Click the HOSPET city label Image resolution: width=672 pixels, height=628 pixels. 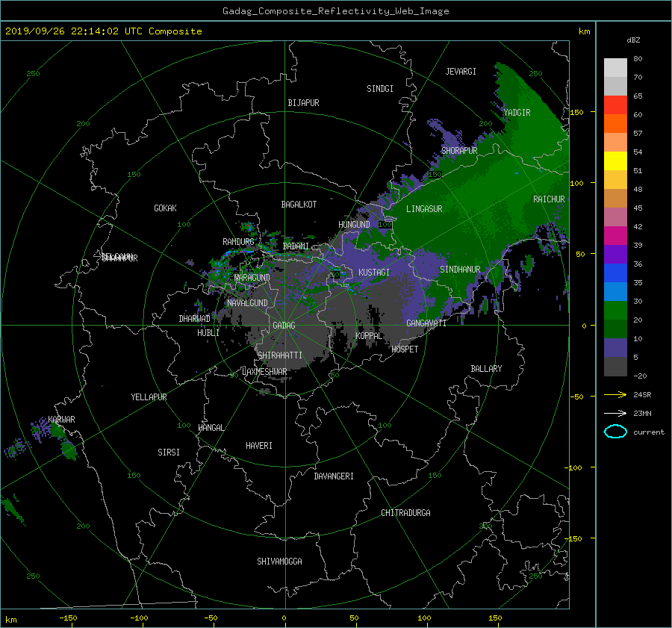click(x=405, y=349)
